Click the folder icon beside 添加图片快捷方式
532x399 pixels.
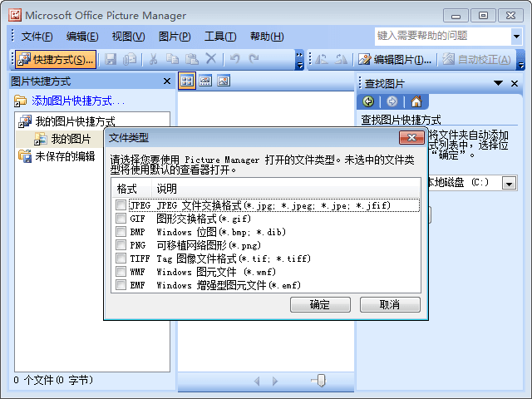[20, 101]
